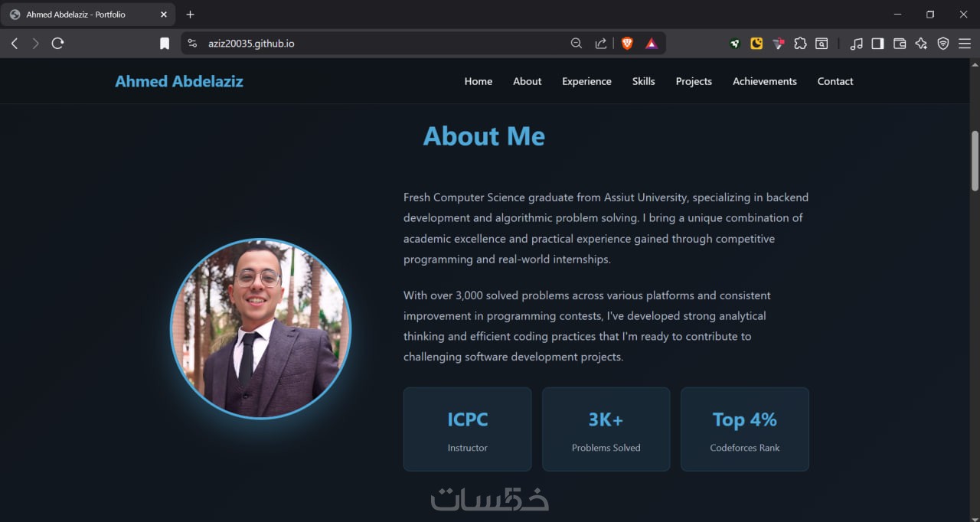980x522 pixels.
Task: Open the browser hamburger main menu
Action: tap(965, 44)
